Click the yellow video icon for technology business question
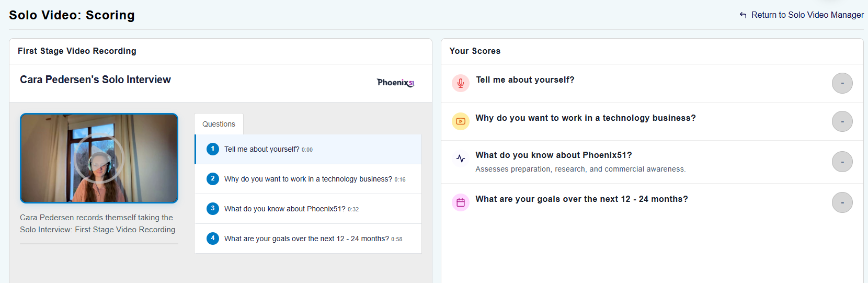 [x=460, y=121]
